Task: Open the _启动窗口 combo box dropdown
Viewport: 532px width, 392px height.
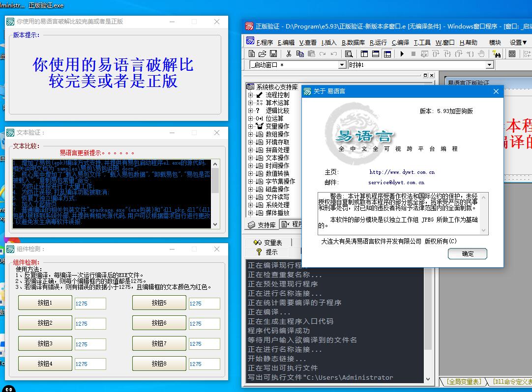Action: click(342, 65)
